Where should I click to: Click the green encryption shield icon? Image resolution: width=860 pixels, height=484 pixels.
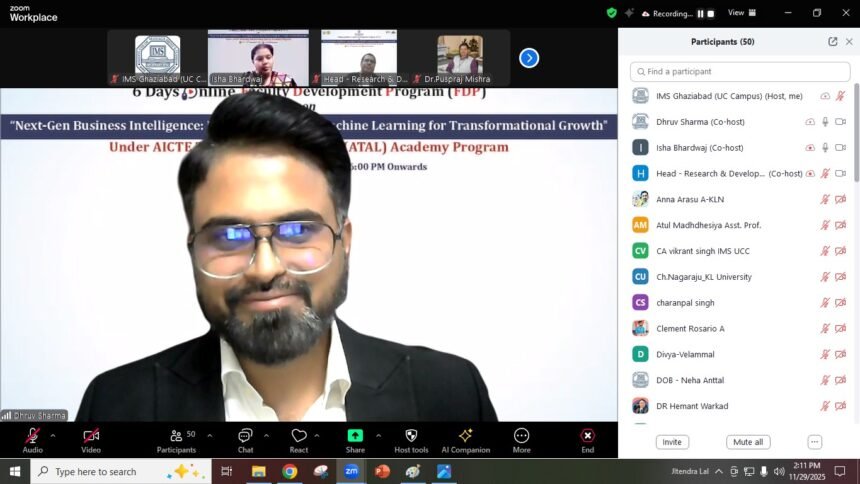(612, 13)
